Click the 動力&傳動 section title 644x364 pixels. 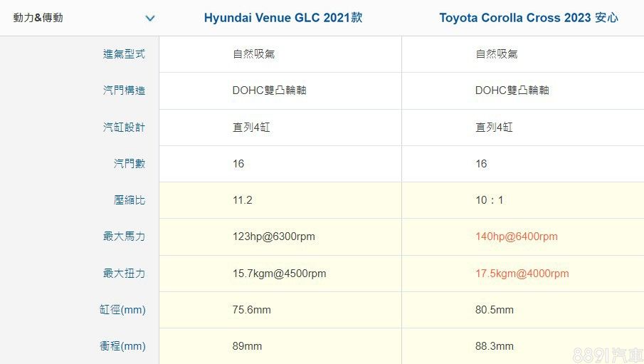38,18
